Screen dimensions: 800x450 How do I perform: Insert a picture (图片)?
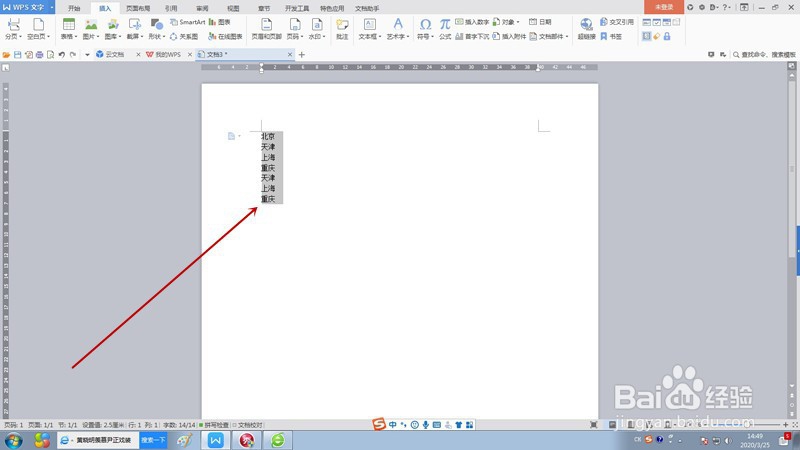[91, 28]
